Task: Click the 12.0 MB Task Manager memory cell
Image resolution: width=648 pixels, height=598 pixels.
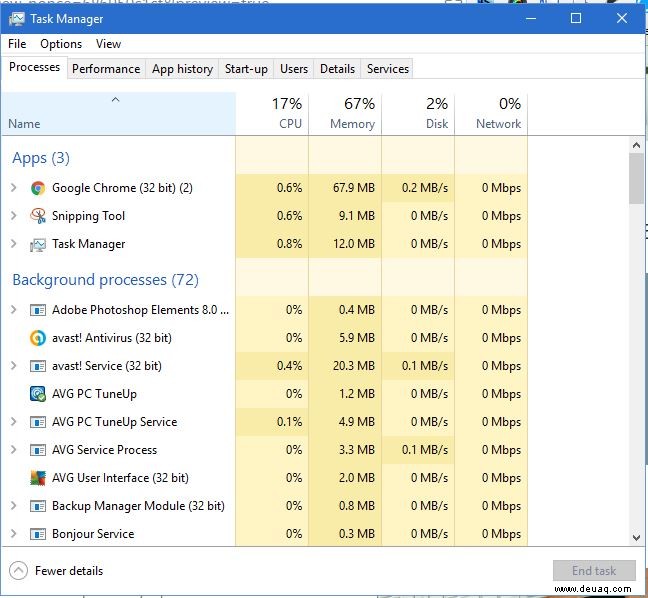Action: click(x=345, y=244)
